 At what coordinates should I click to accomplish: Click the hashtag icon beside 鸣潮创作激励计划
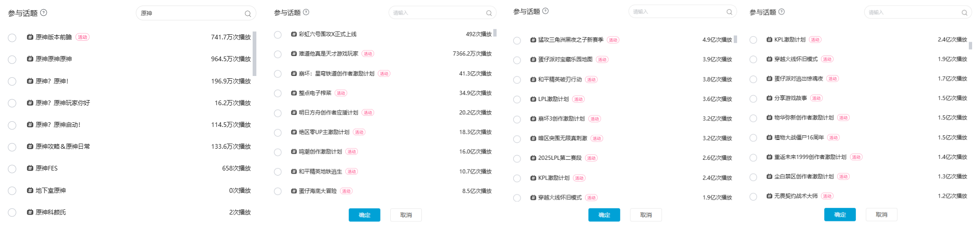(294, 151)
